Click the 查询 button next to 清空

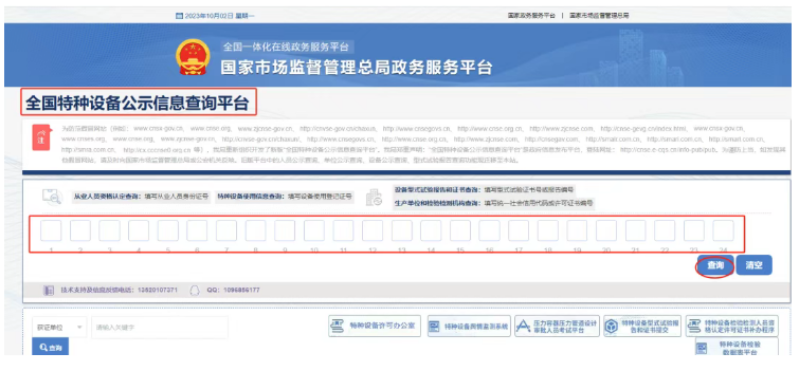[715, 265]
